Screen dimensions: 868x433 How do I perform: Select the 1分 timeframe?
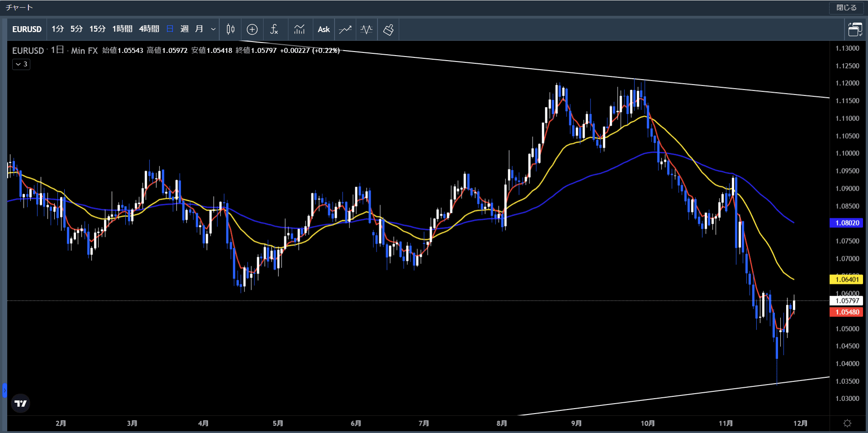57,29
